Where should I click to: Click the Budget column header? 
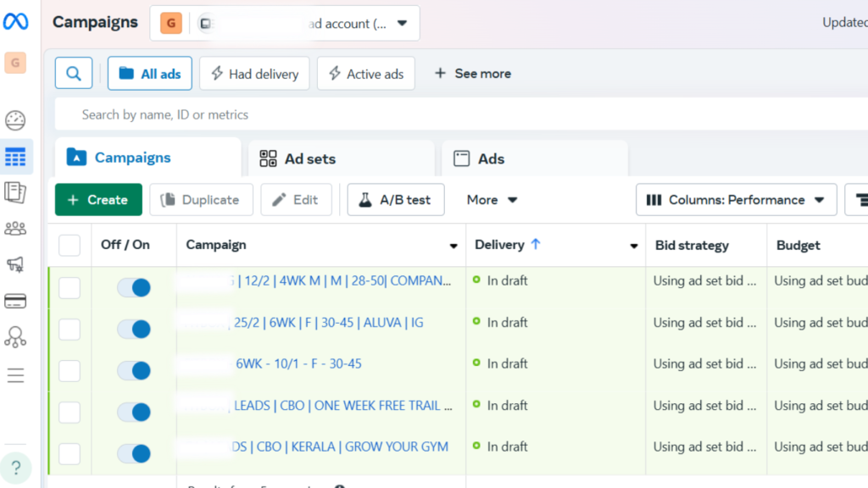pyautogui.click(x=798, y=245)
